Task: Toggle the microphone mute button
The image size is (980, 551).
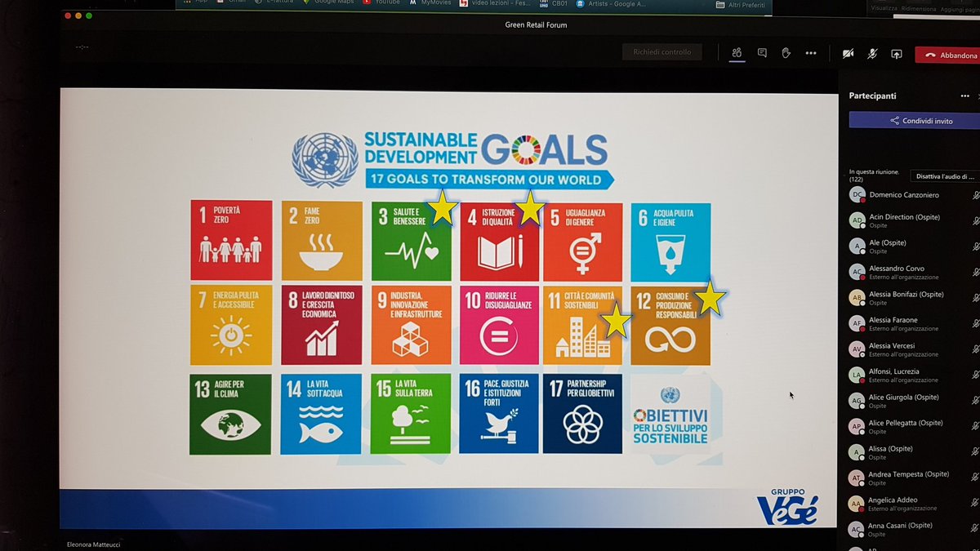Action: click(872, 54)
